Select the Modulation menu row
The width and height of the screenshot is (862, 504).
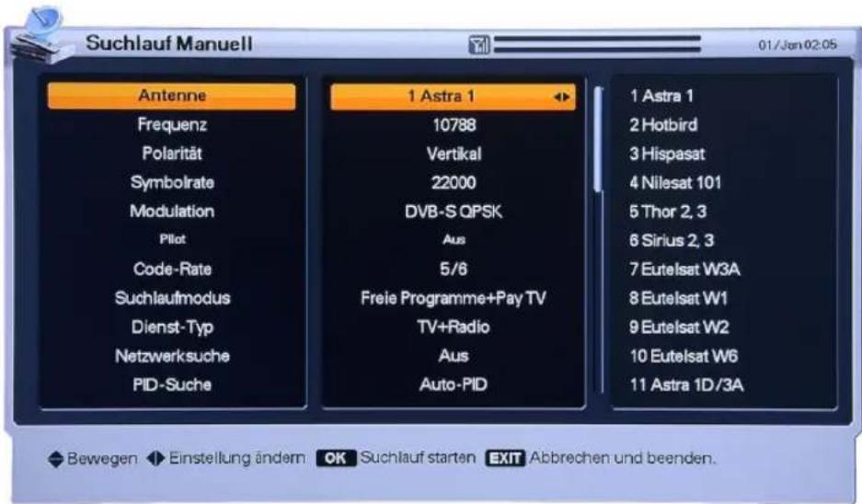click(x=171, y=211)
